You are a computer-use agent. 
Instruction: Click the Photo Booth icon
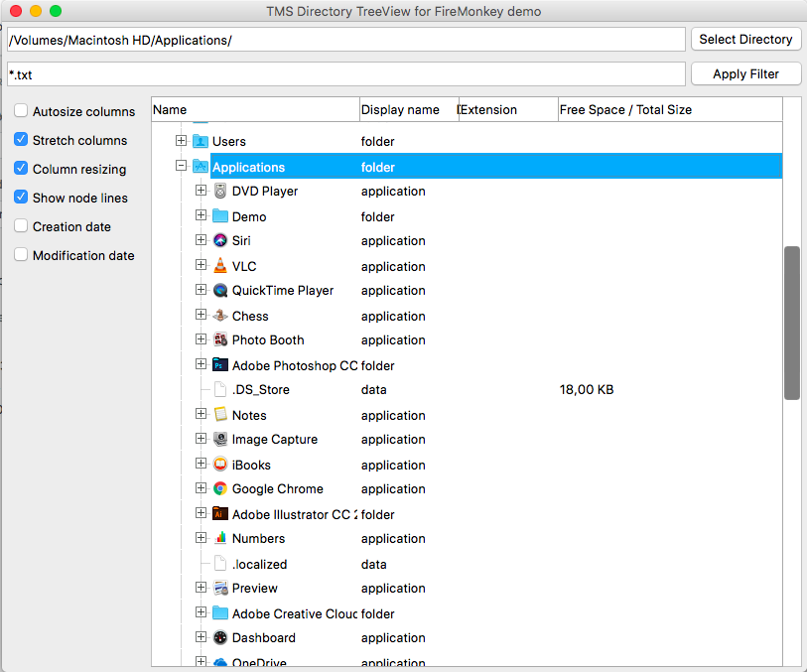(x=220, y=339)
